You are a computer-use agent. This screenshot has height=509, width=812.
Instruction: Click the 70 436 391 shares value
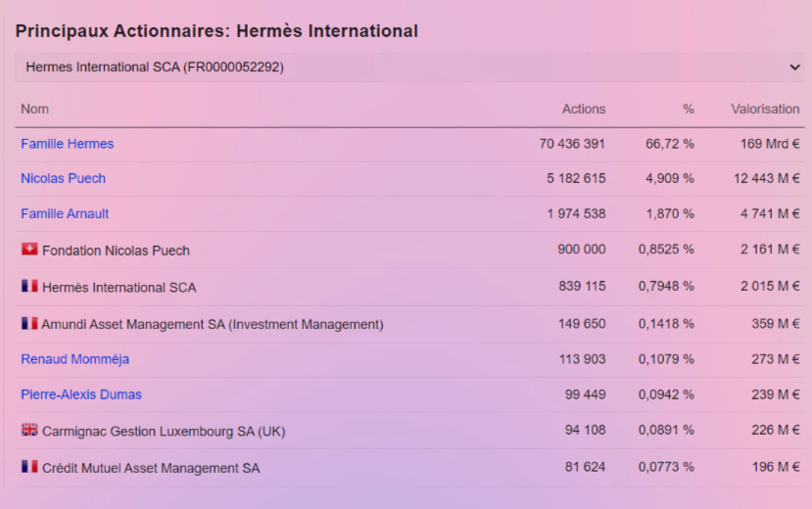[x=572, y=144]
